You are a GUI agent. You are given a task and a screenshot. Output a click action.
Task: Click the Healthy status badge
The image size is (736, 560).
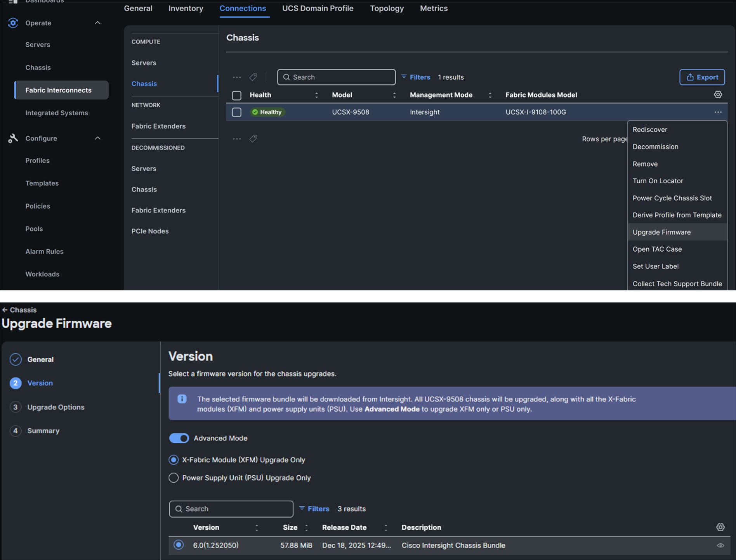[267, 112]
